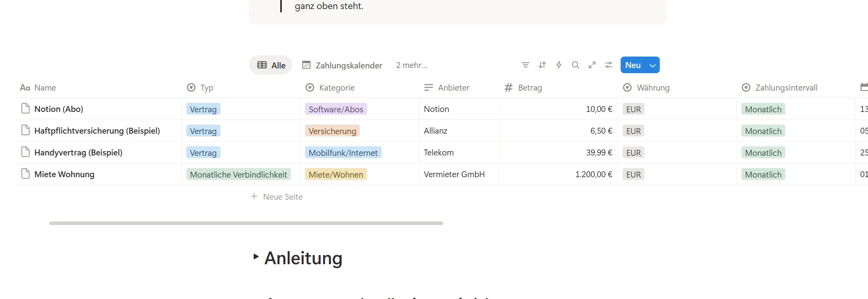The width and height of the screenshot is (868, 299).
Task: Click EUR tag in Haftpflichtversicherung row
Action: coord(633,131)
